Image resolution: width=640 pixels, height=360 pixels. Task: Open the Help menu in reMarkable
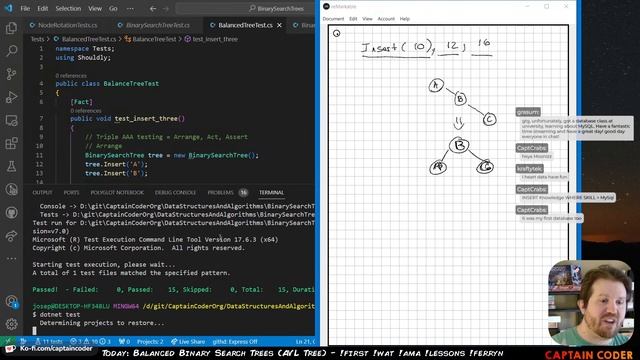click(x=404, y=19)
